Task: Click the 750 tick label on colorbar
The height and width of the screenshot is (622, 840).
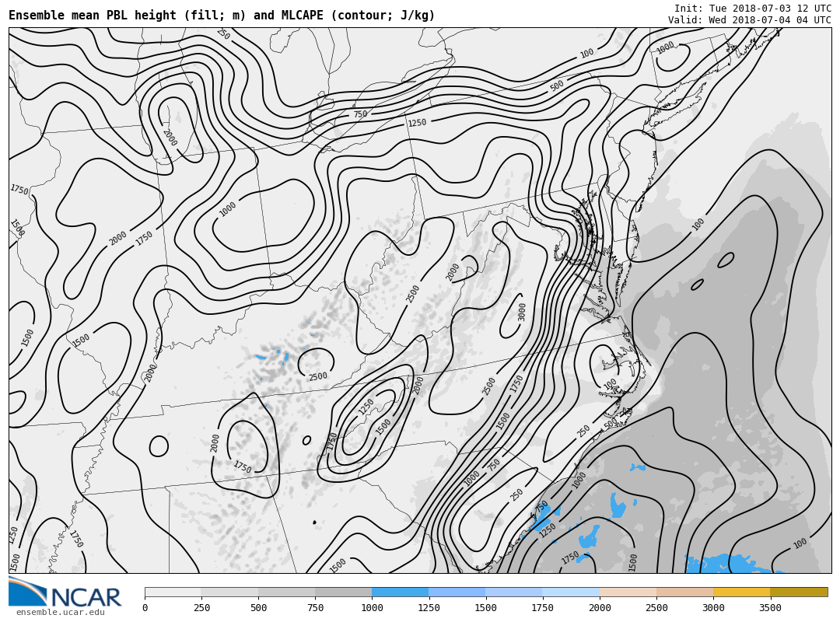Action: [x=315, y=608]
